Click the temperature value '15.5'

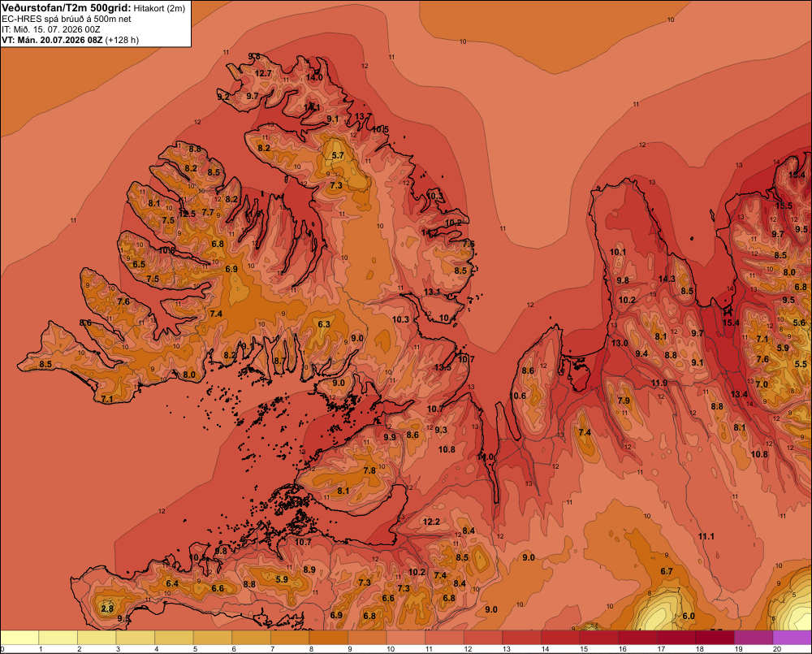pos(784,206)
